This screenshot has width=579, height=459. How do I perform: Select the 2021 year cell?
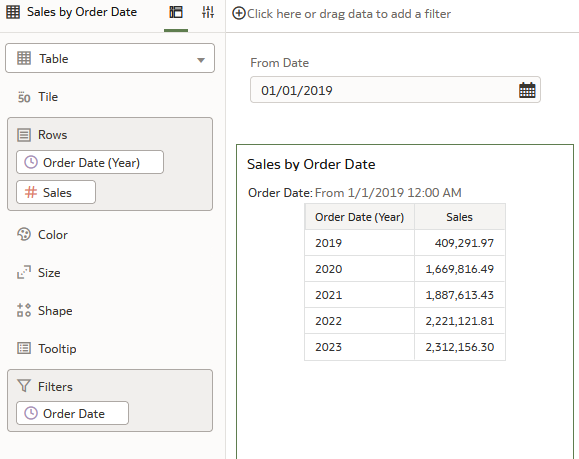point(359,295)
